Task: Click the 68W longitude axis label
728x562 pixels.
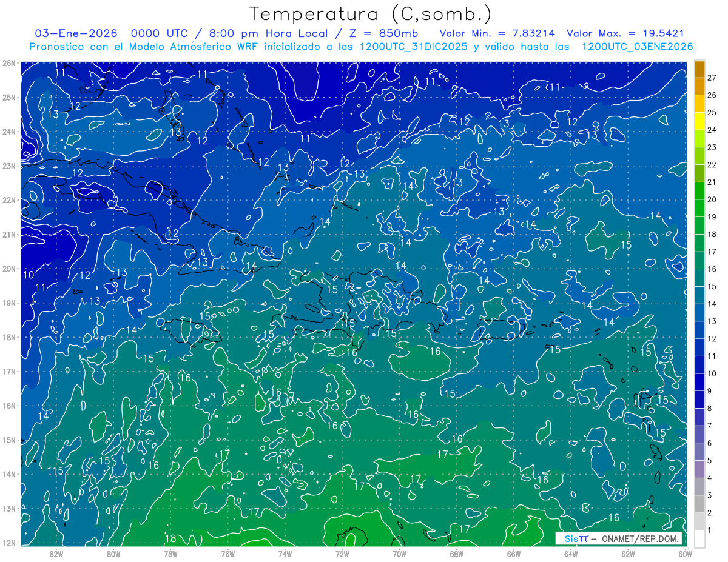Action: tap(457, 554)
